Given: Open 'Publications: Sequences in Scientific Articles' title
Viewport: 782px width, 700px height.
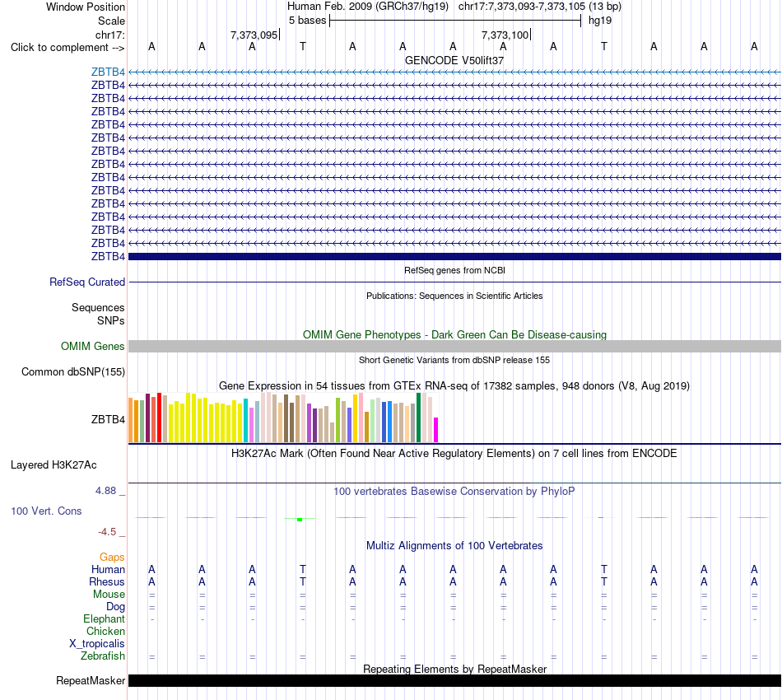Looking at the screenshot, I should pos(454,296).
